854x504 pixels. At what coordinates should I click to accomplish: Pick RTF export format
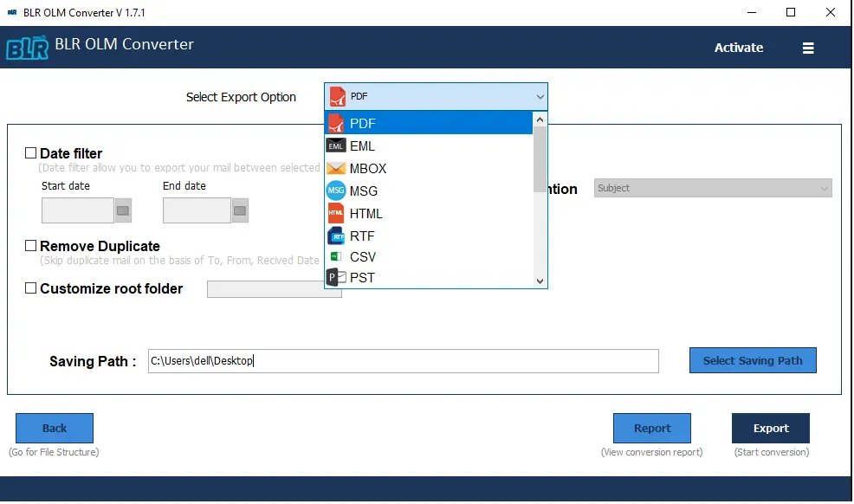click(x=429, y=236)
